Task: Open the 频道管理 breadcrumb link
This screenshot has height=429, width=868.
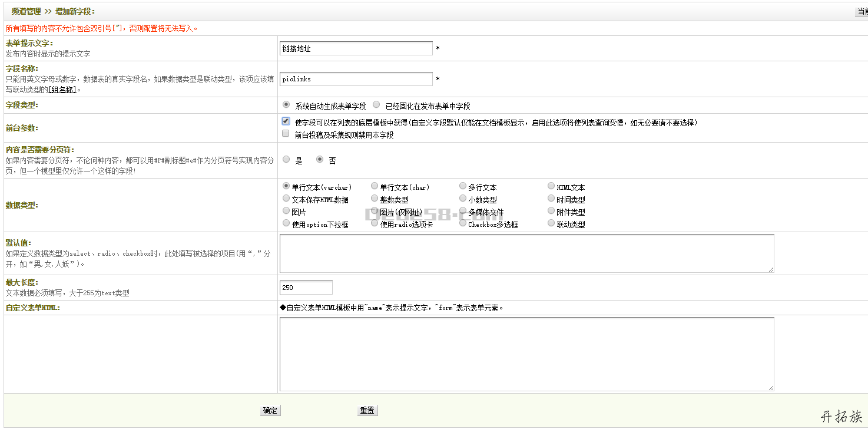Action: point(26,11)
